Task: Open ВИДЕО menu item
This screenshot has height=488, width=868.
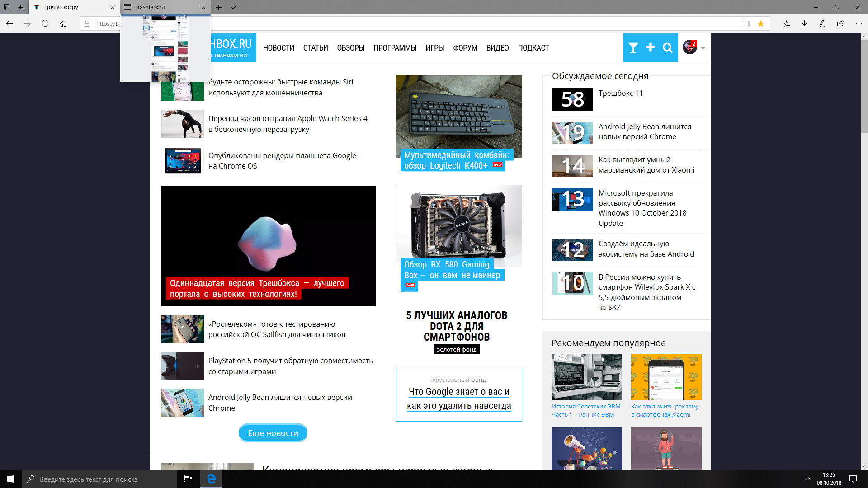Action: click(x=497, y=48)
